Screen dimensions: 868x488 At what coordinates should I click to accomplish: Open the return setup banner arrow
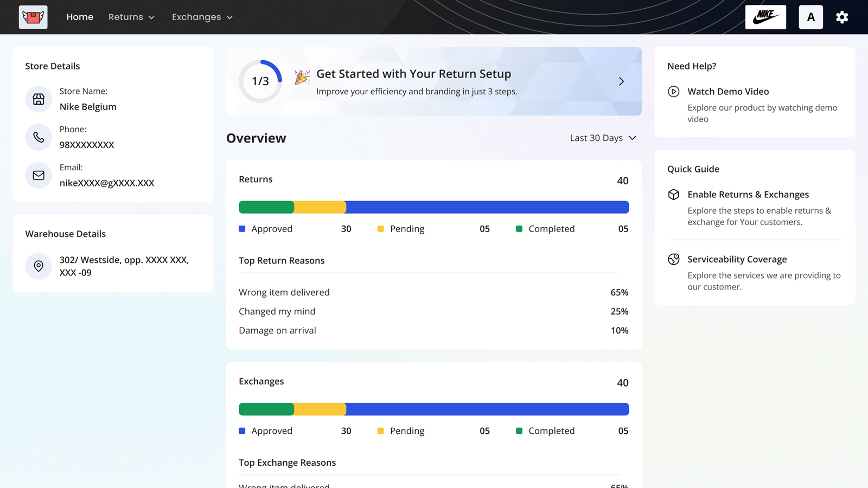click(621, 81)
